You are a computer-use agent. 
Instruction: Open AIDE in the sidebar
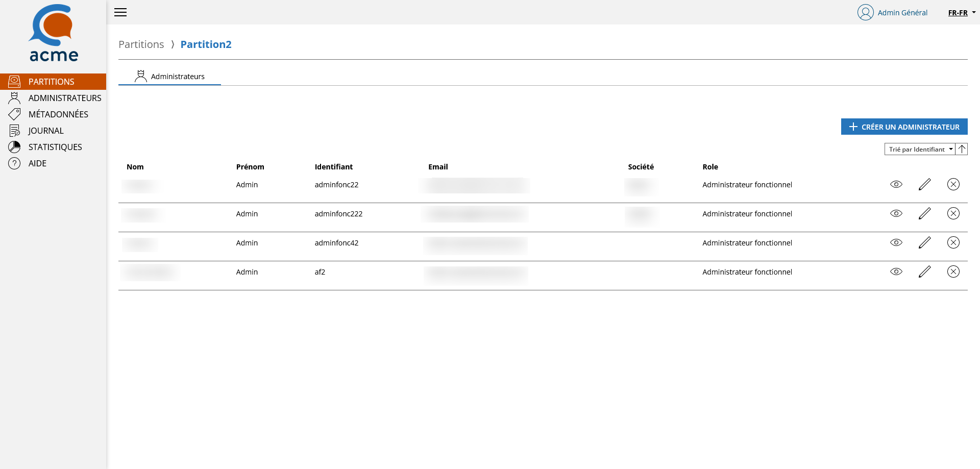coord(53,163)
